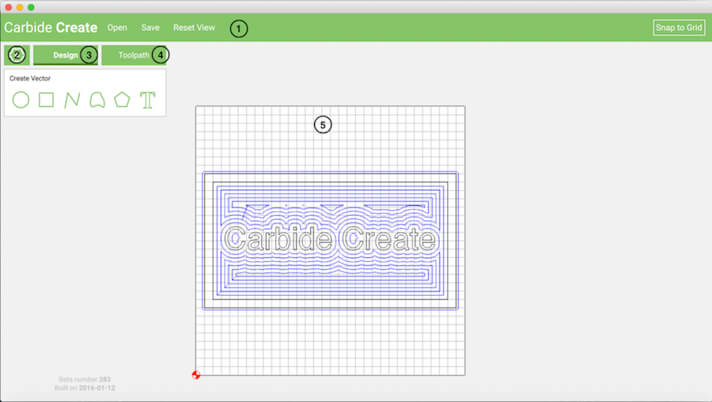The height and width of the screenshot is (402, 712).
Task: Click the 'Create Vector' panel label
Action: (x=30, y=78)
